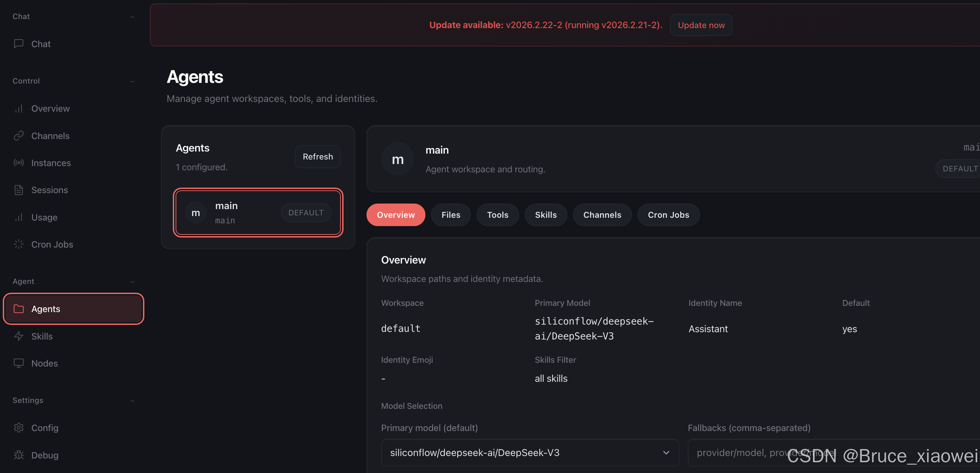Switch to the Tools tab
This screenshot has width=980, height=473.
click(x=498, y=214)
